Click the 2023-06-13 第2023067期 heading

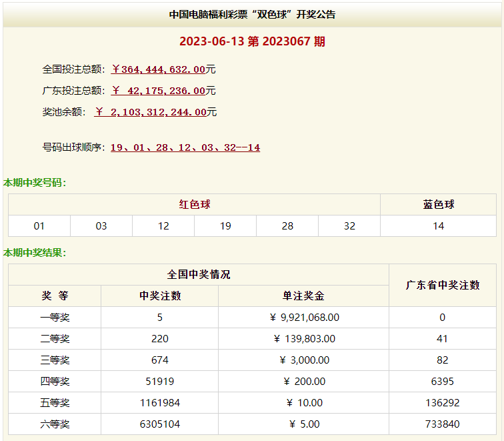point(252,41)
